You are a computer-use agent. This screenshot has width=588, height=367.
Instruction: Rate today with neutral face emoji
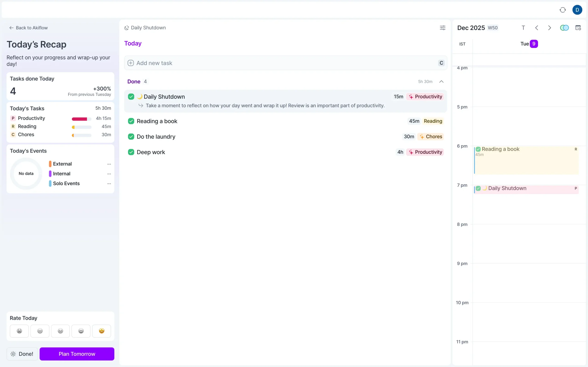[x=60, y=331]
